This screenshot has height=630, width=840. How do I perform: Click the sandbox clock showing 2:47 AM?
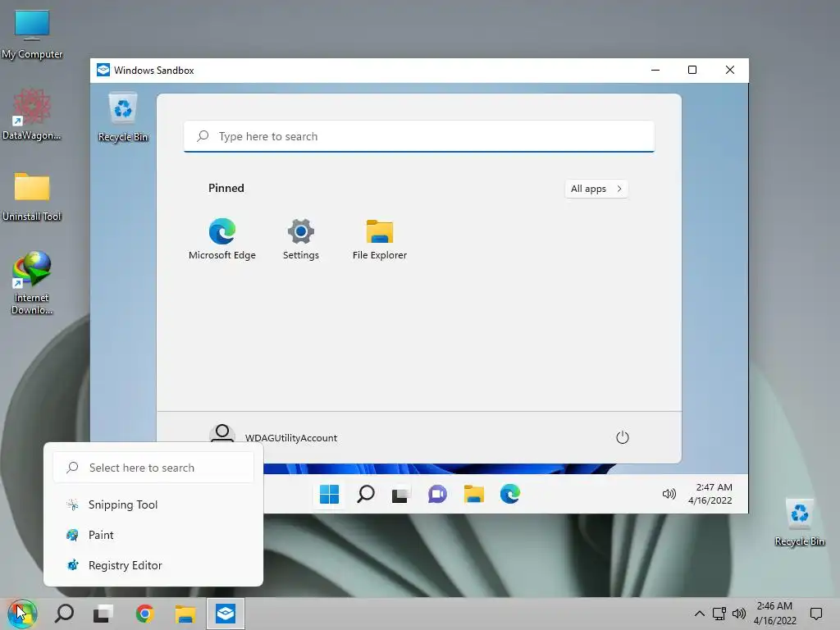tap(710, 493)
